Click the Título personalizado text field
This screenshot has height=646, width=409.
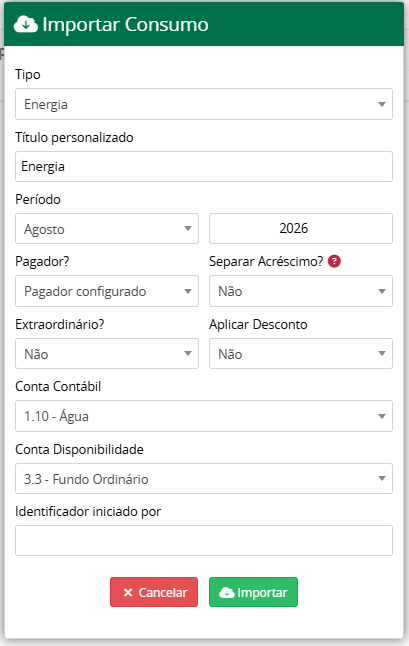click(204, 166)
